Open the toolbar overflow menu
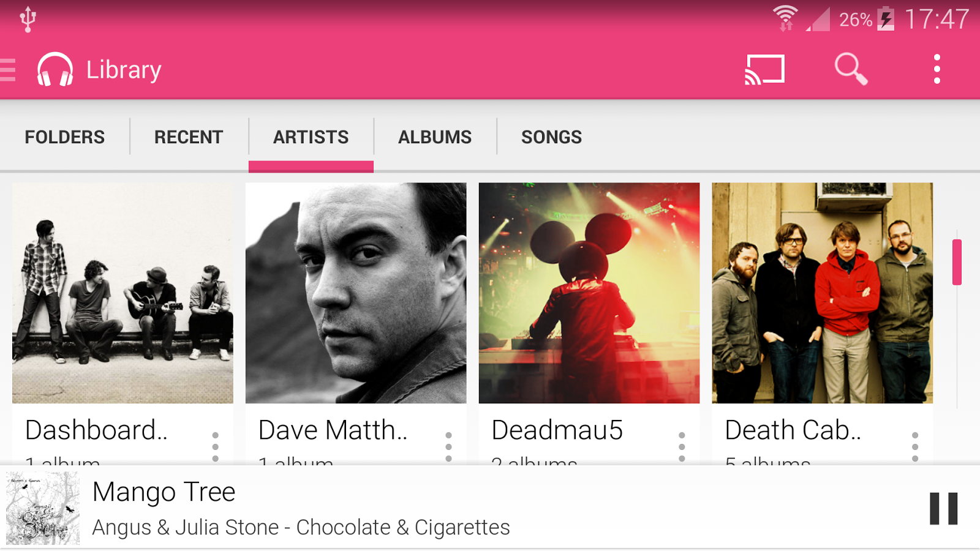Screen dimensions: 980x551 point(937,69)
